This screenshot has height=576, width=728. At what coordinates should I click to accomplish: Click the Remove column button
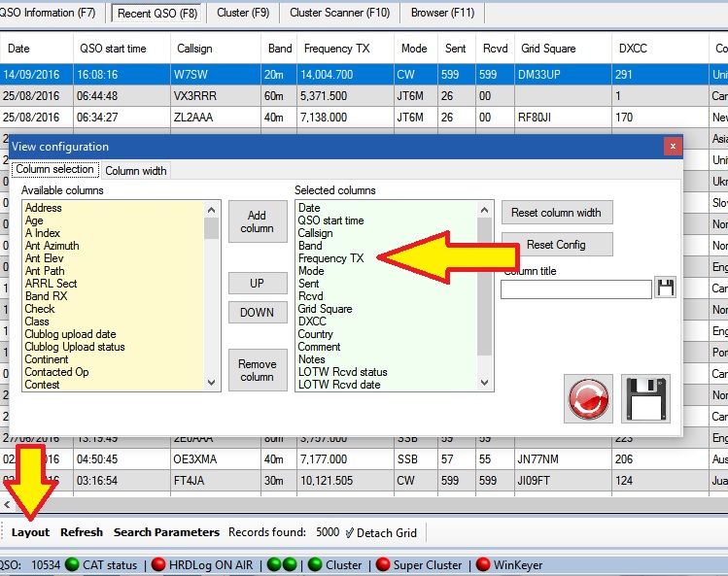258,370
